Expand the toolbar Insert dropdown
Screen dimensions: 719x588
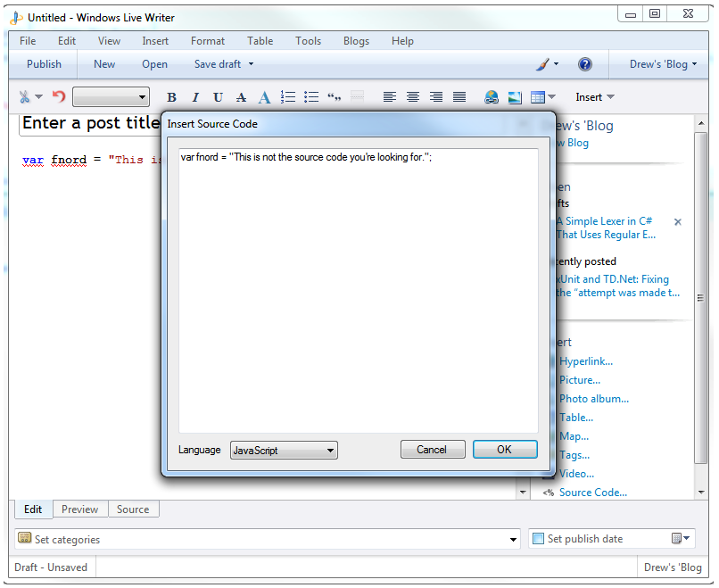[x=595, y=97]
